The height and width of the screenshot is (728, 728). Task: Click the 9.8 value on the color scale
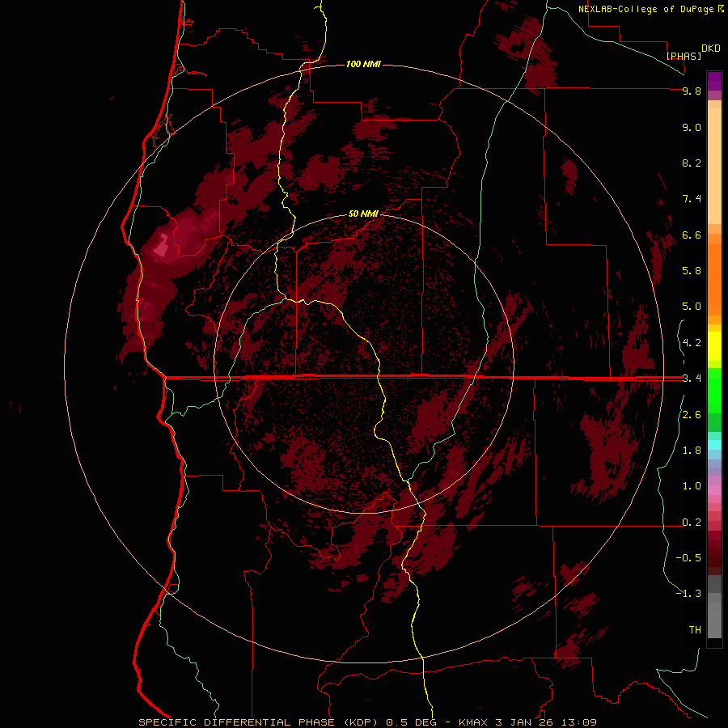pos(692,91)
